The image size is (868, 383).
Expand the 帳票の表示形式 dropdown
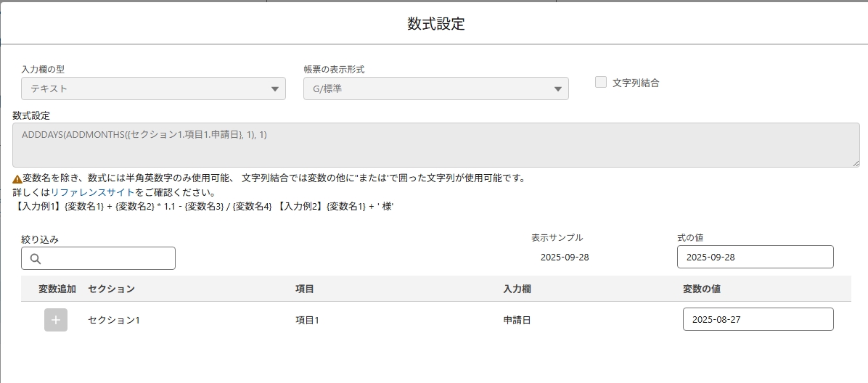435,88
